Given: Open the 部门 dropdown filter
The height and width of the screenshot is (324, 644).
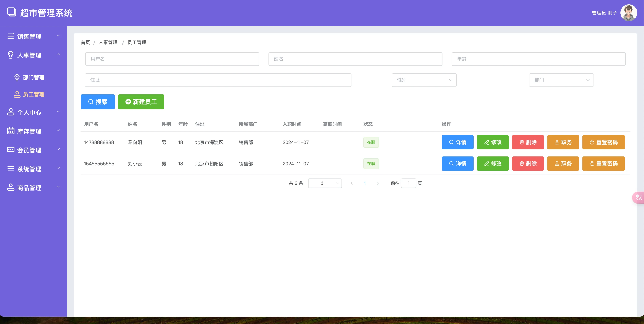Looking at the screenshot, I should point(561,80).
